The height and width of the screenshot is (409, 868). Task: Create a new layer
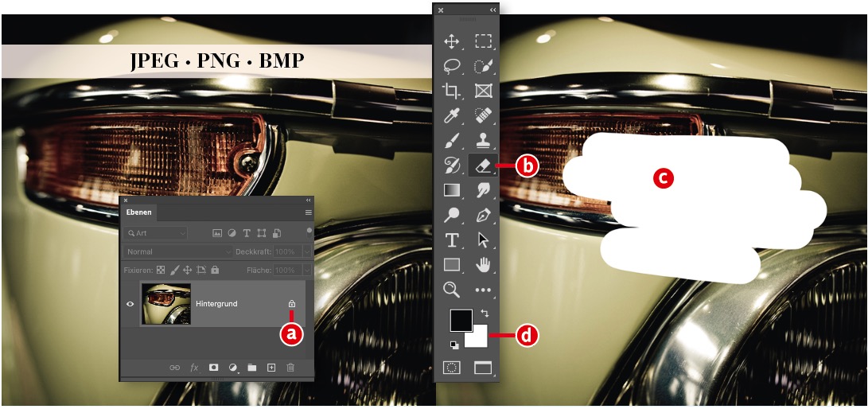271,368
